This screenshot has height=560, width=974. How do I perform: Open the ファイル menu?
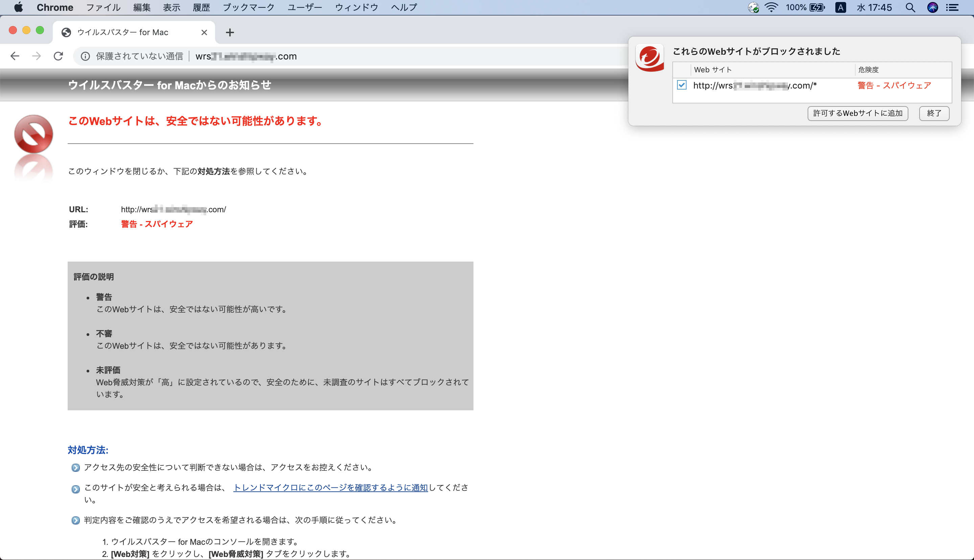103,7
